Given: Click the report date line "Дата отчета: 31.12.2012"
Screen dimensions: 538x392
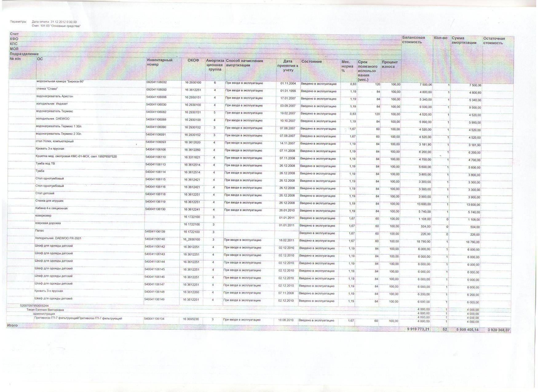Looking at the screenshot, I should [x=54, y=22].
